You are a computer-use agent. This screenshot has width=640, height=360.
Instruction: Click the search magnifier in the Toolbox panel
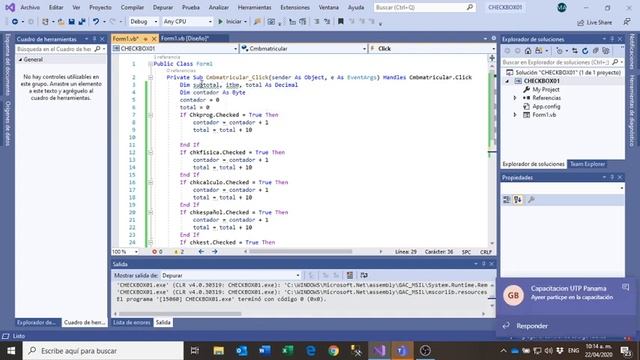coord(98,49)
